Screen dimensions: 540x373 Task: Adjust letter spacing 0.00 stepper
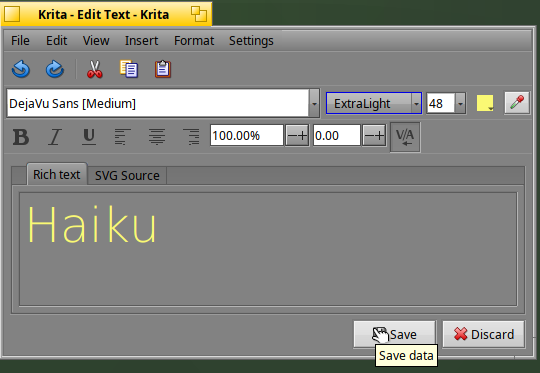click(x=375, y=136)
